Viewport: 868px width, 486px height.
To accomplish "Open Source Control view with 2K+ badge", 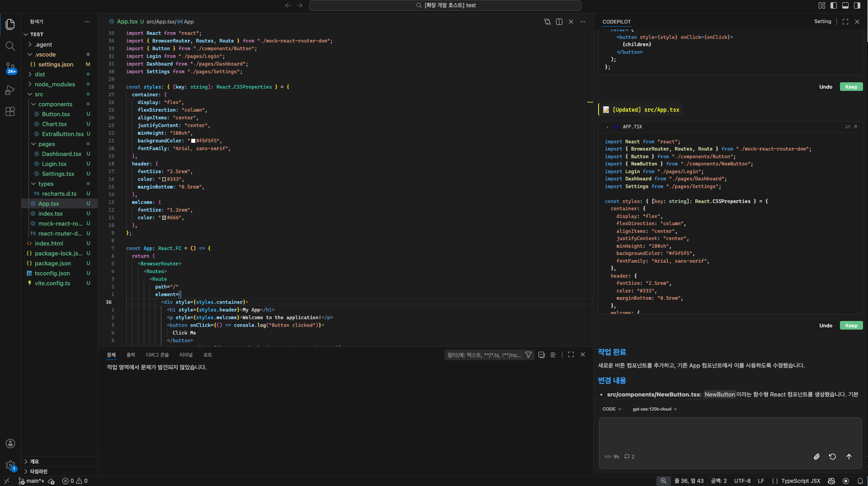I will pos(10,68).
